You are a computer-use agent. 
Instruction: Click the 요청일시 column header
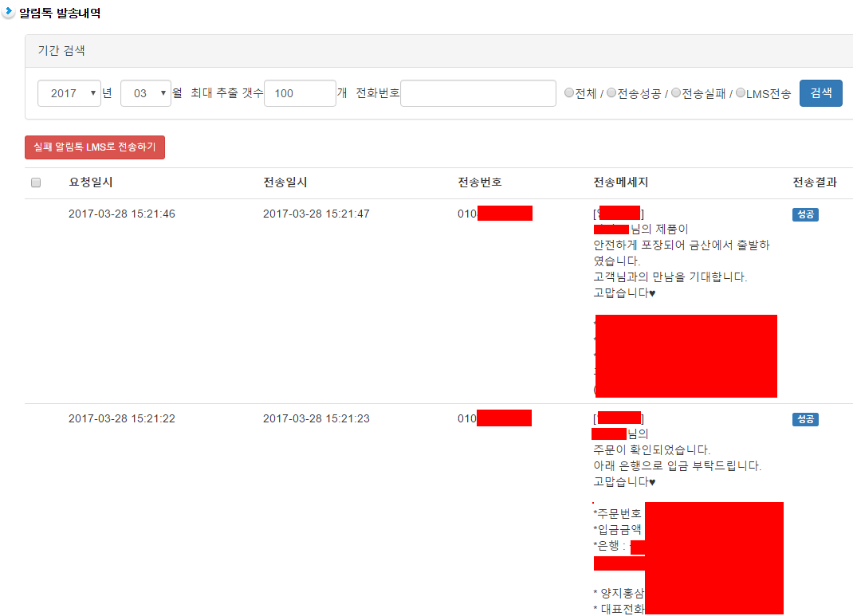pyautogui.click(x=91, y=182)
